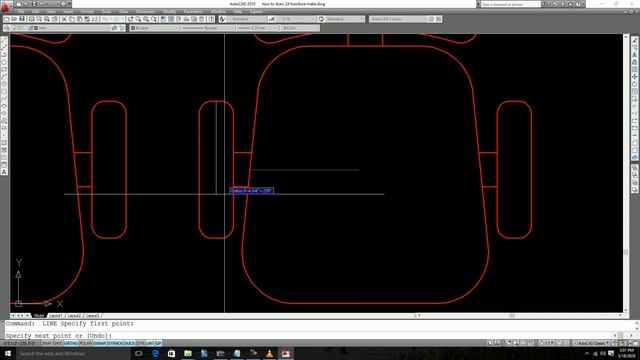640x360 pixels.
Task: Open the Standard text style dropdown
Action: [x=247, y=19]
